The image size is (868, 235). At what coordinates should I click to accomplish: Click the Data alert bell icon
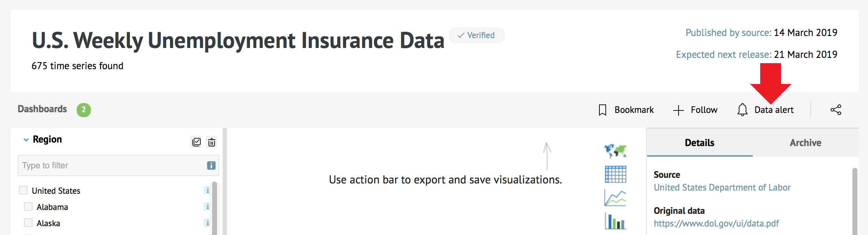742,110
